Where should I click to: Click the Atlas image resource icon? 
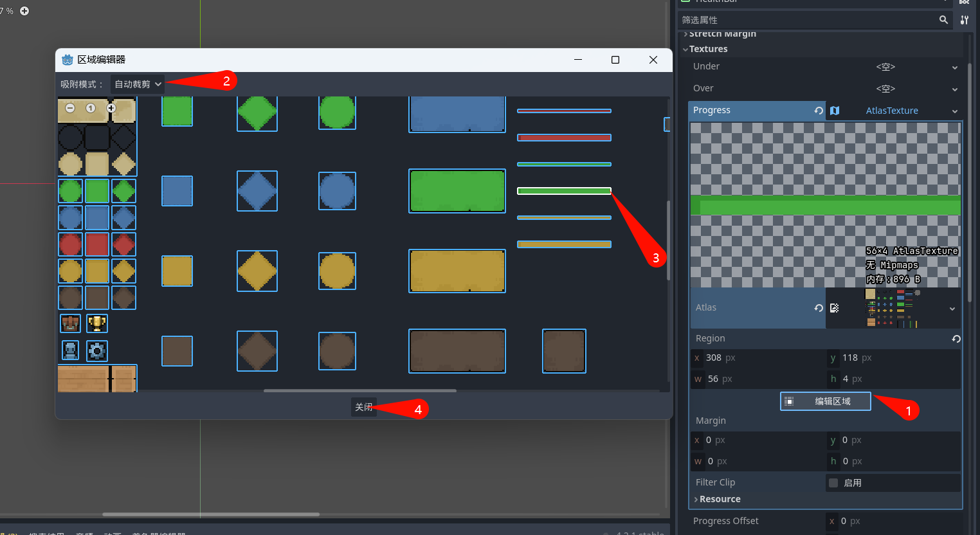point(835,308)
